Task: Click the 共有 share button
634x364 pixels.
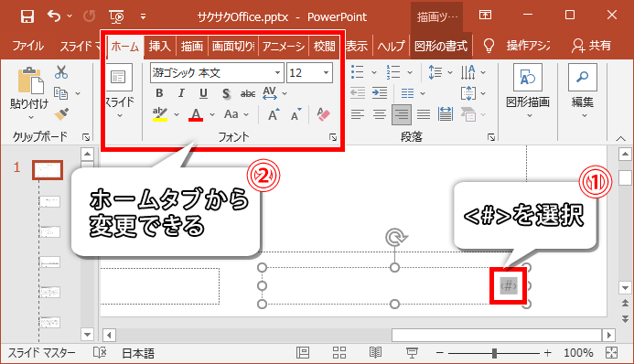Action: (592, 46)
